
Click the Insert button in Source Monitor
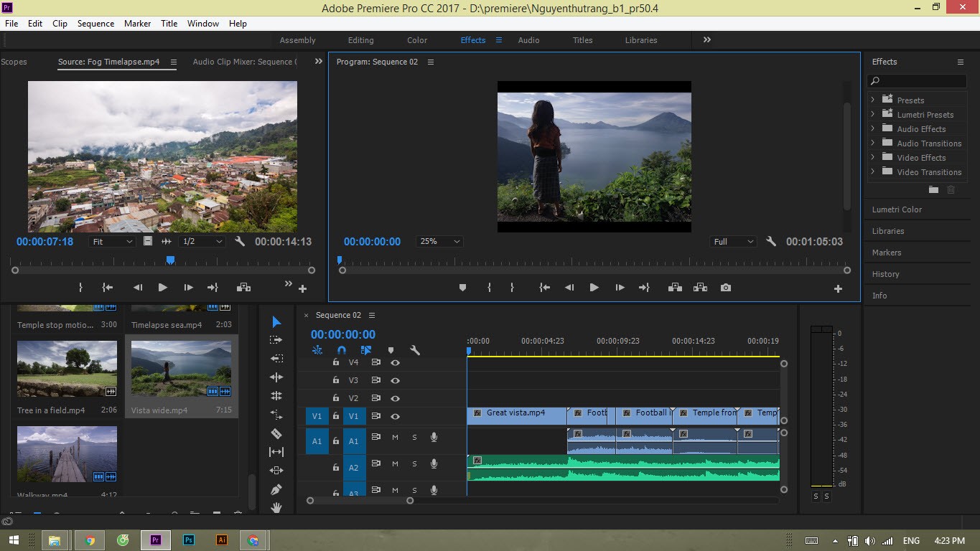point(243,288)
